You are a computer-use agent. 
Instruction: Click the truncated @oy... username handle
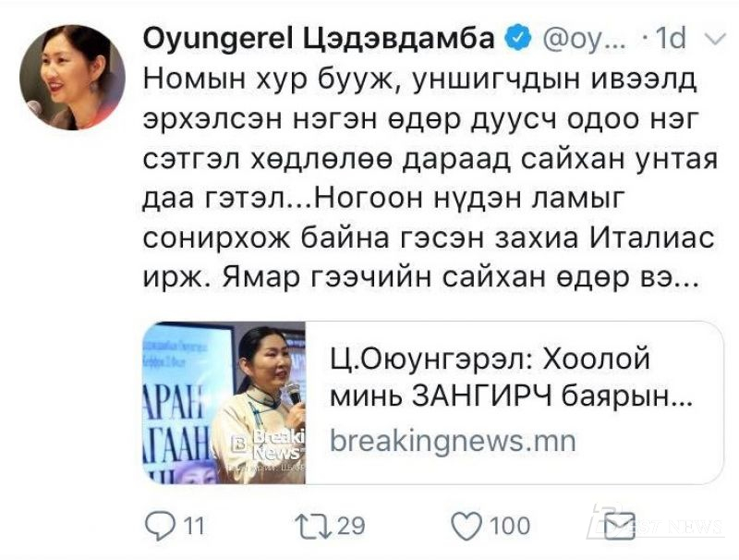(585, 40)
